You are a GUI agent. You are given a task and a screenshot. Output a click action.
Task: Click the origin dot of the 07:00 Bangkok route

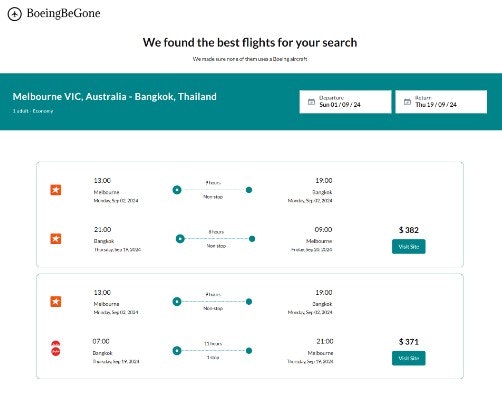(x=177, y=351)
